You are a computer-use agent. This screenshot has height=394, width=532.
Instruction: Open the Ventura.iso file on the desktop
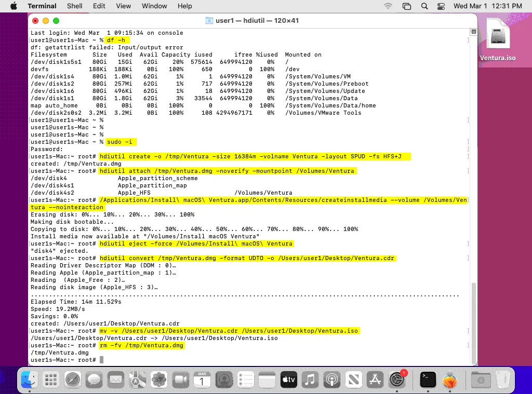point(498,38)
